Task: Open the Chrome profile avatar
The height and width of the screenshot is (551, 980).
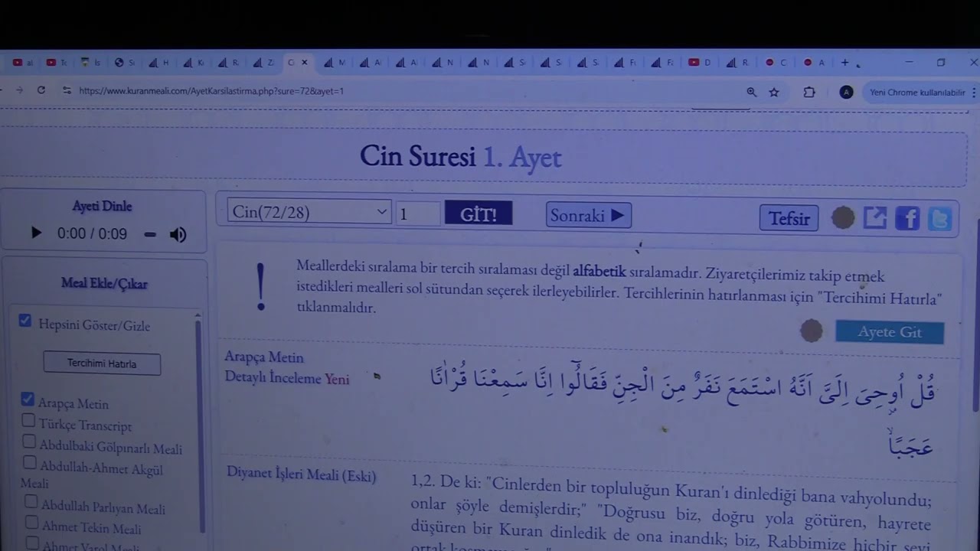Action: (x=846, y=92)
